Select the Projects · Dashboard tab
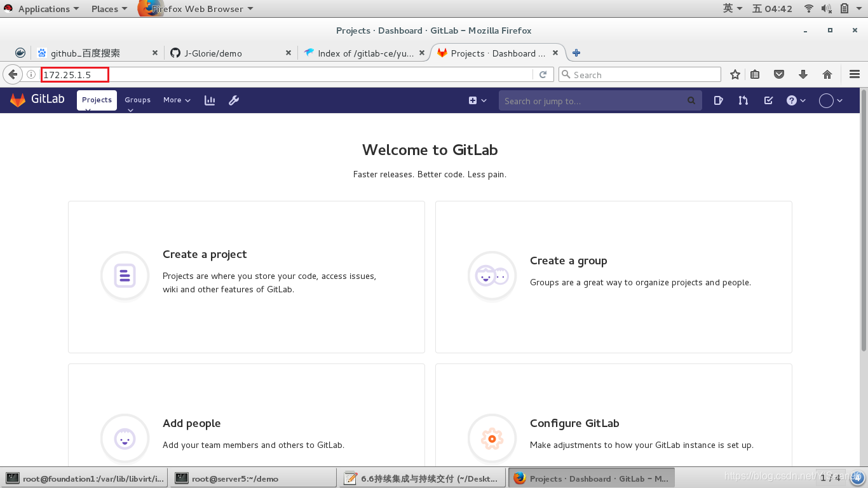Image resolution: width=868 pixels, height=488 pixels. (x=498, y=53)
